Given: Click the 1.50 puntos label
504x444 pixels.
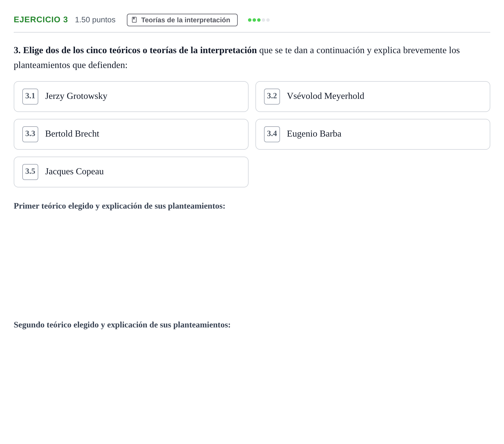Looking at the screenshot, I should (x=95, y=20).
